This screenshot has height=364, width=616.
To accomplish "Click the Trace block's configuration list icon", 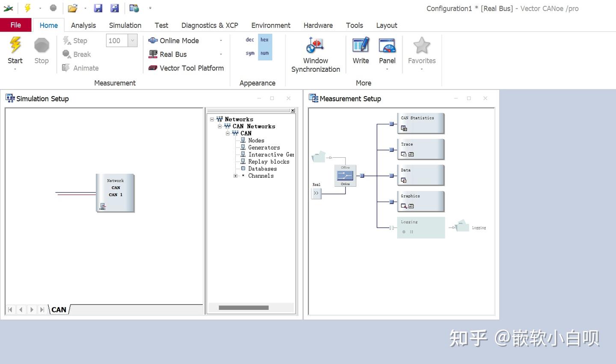I will (x=411, y=154).
